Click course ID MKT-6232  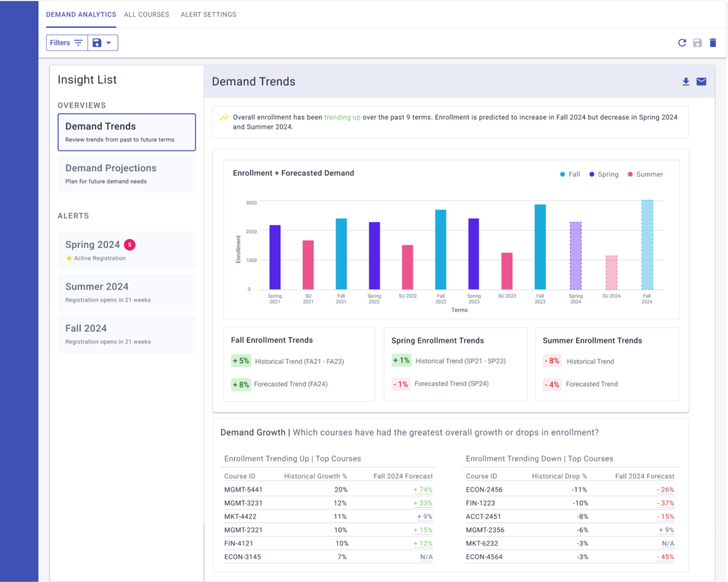click(x=482, y=543)
